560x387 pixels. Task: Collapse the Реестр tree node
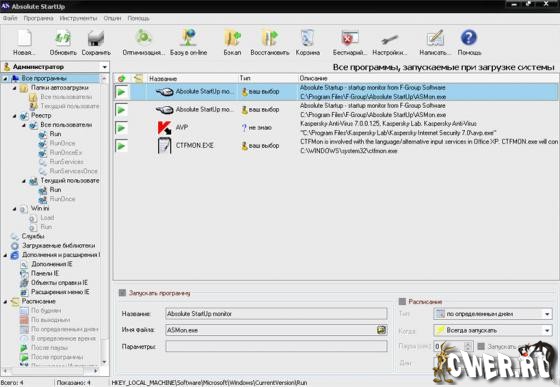pyautogui.click(x=15, y=116)
